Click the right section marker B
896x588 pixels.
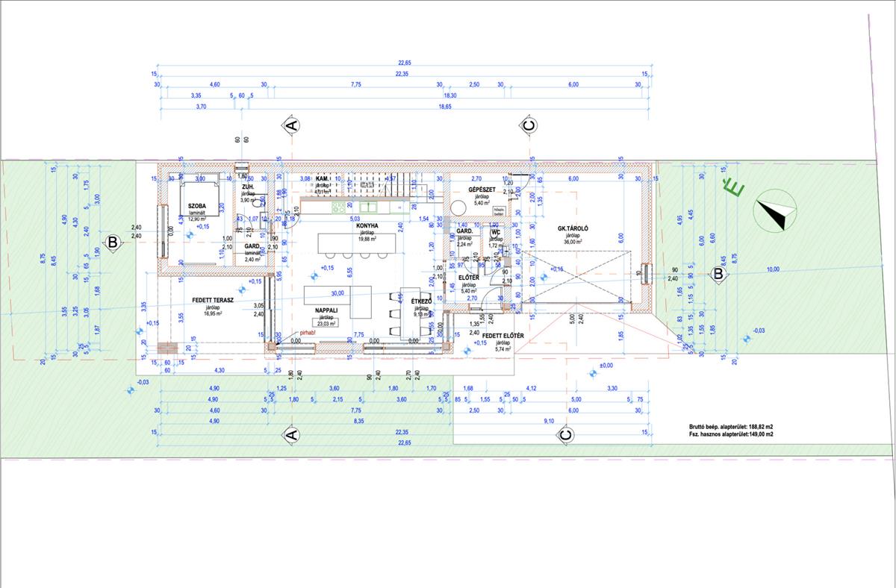point(718,274)
